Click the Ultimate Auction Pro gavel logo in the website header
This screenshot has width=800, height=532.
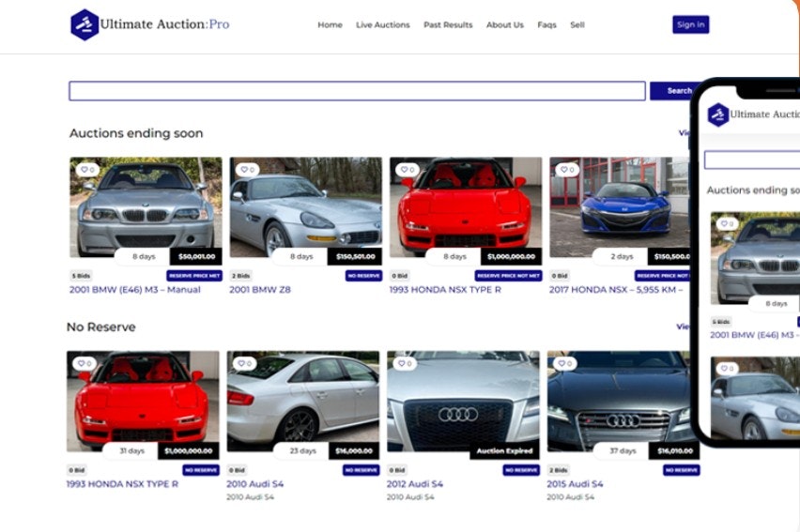pyautogui.click(x=85, y=24)
